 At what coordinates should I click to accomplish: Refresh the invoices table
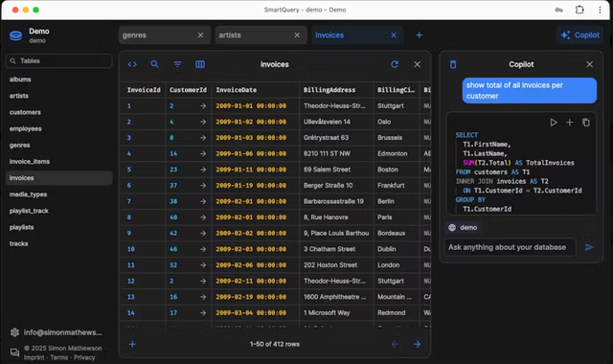[x=395, y=64]
